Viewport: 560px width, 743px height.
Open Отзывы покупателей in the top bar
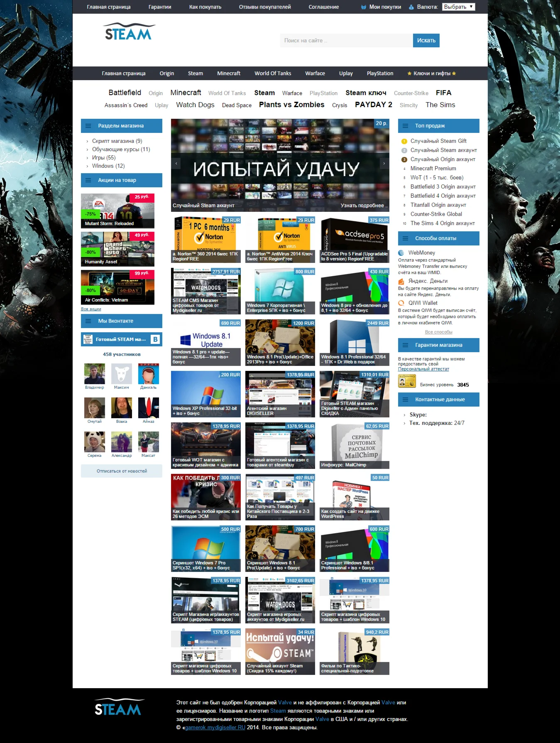pos(265,7)
